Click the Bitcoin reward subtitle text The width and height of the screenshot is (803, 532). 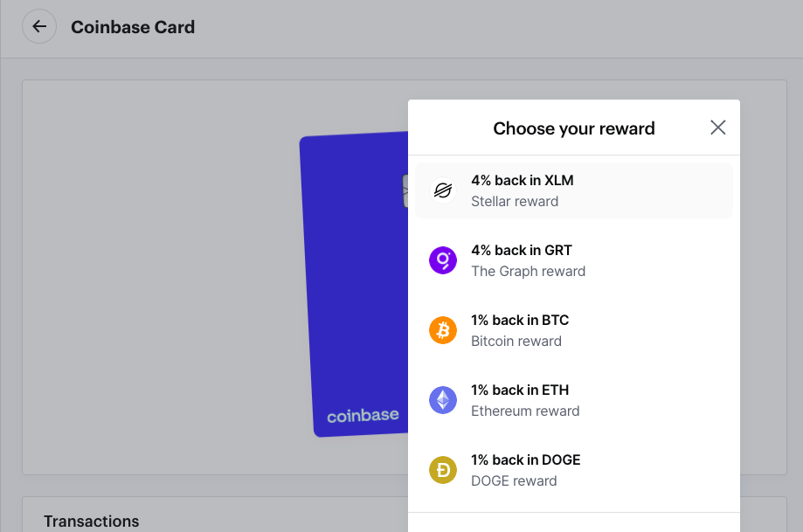(516, 341)
